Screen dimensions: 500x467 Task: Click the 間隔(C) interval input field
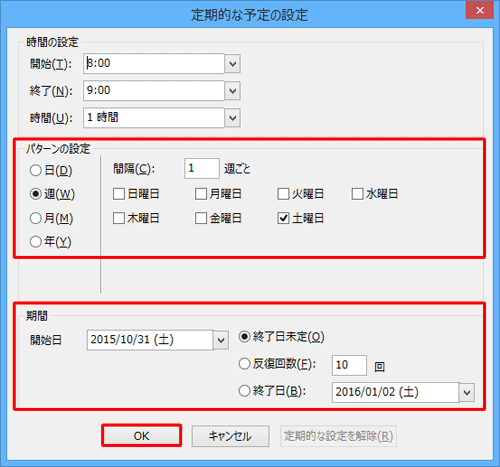coord(202,168)
